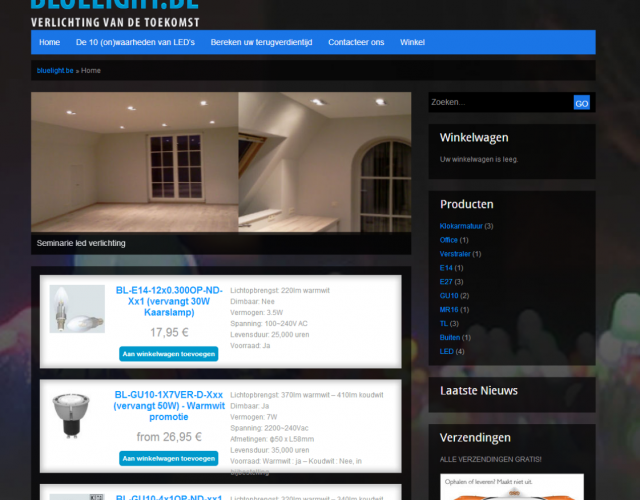Open De 10 (on)waarheden van LED's page
The width and height of the screenshot is (640, 500).
click(x=135, y=42)
